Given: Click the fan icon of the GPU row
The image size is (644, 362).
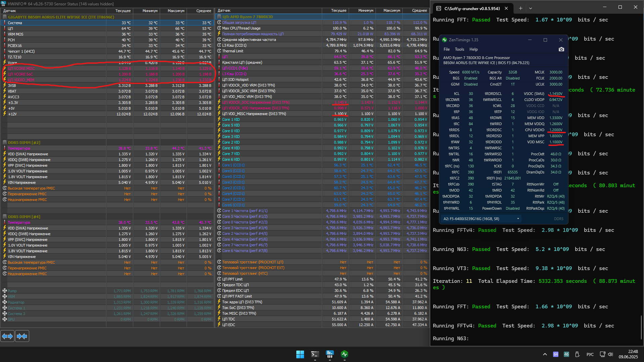Looking at the screenshot, I should pyautogui.click(x=5, y=319).
